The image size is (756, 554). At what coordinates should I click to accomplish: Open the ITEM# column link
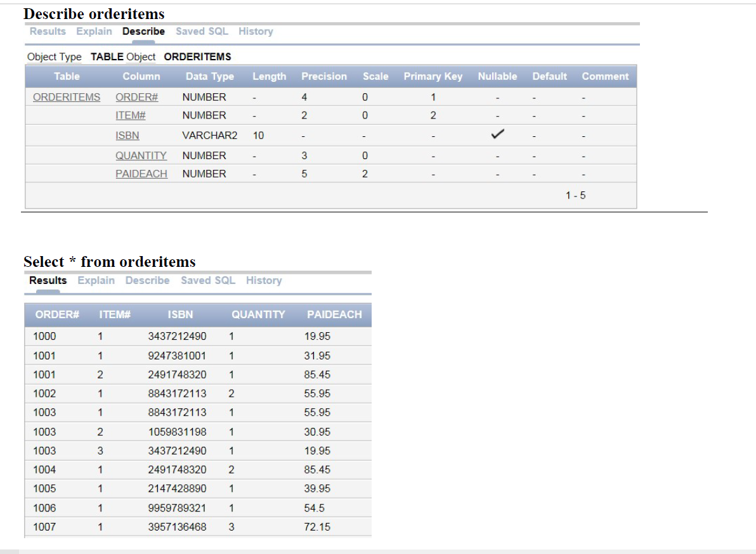coord(131,115)
